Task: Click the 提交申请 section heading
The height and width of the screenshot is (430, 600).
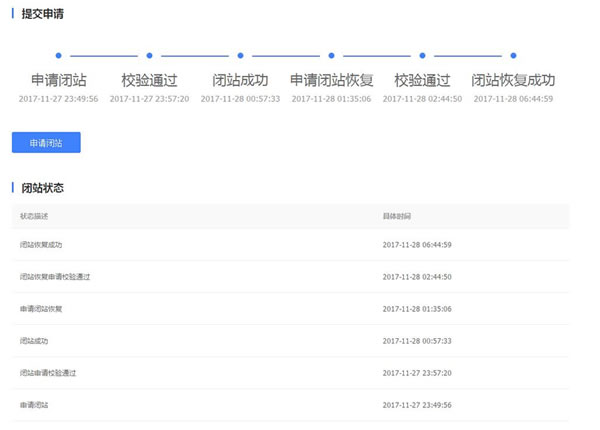Action: (x=44, y=14)
